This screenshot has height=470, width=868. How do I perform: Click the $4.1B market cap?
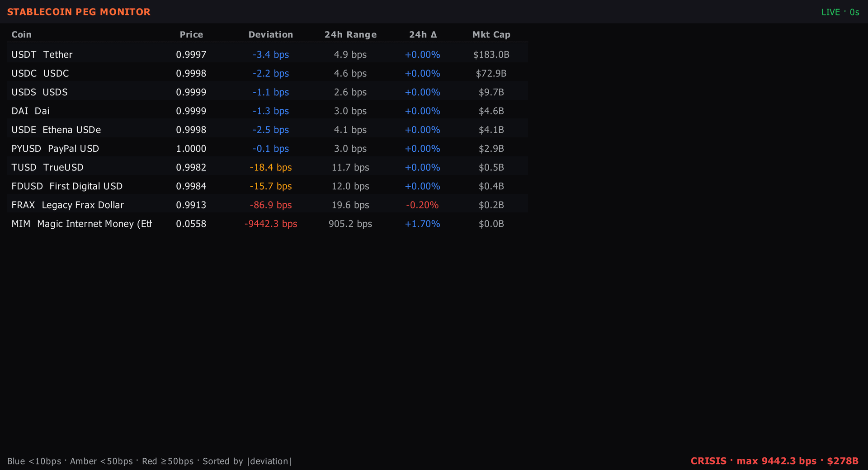pyautogui.click(x=491, y=130)
